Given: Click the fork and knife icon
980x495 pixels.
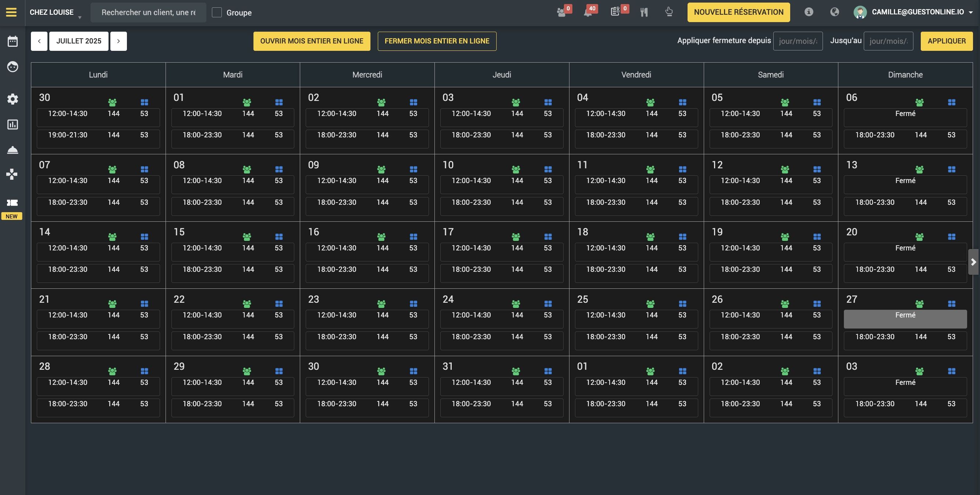Looking at the screenshot, I should tap(644, 12).
